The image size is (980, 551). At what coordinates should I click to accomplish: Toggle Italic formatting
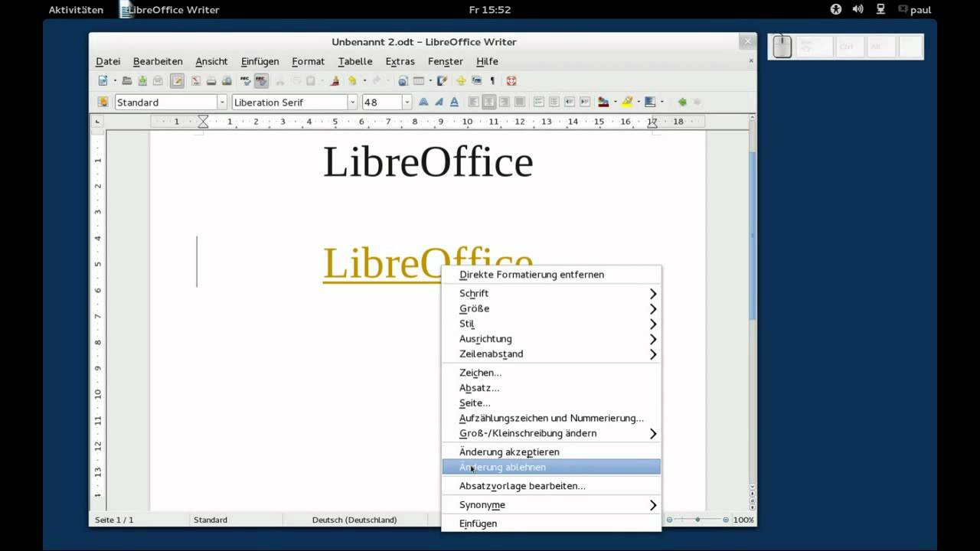tap(439, 102)
